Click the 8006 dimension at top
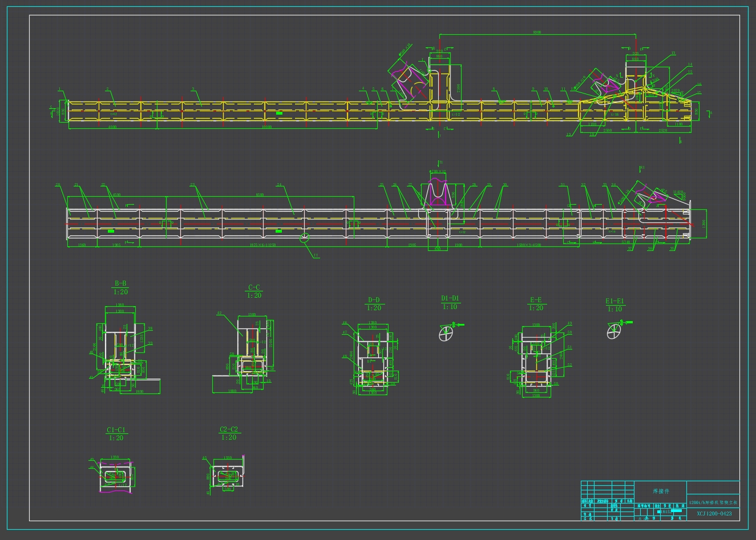This screenshot has height=540, width=756. click(536, 33)
